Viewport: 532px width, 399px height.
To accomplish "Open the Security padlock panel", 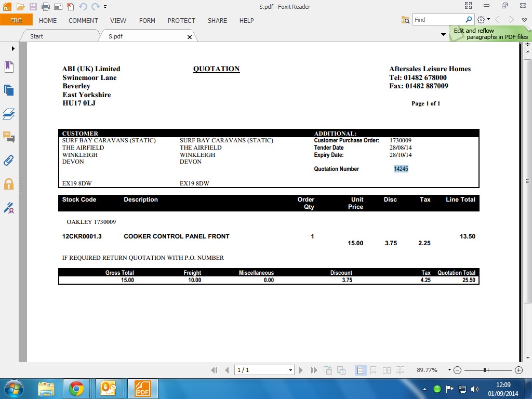I will click(9, 184).
